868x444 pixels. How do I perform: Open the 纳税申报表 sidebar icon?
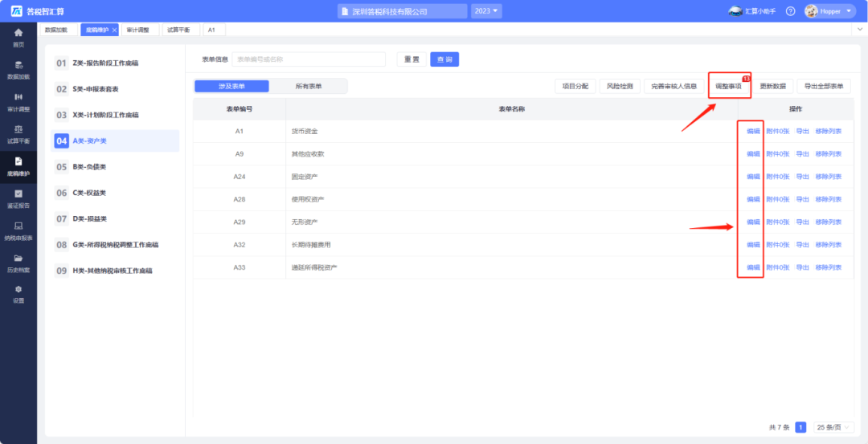(x=18, y=226)
